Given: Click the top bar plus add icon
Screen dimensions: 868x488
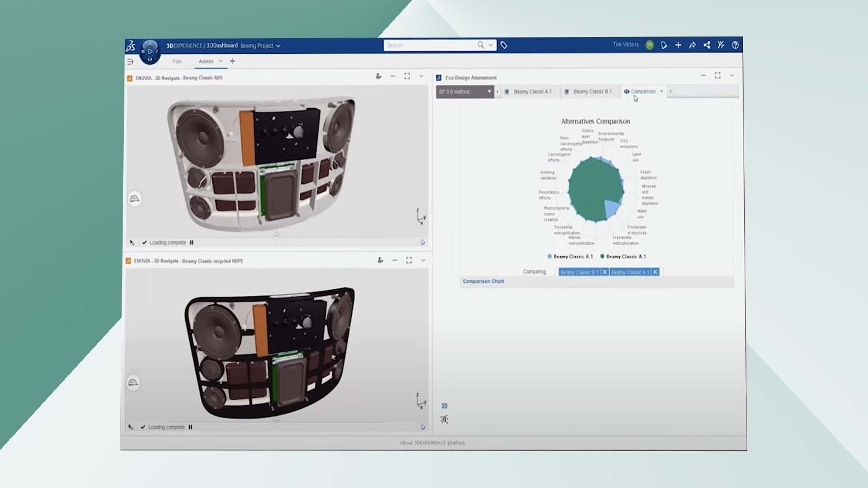Looking at the screenshot, I should (x=678, y=45).
